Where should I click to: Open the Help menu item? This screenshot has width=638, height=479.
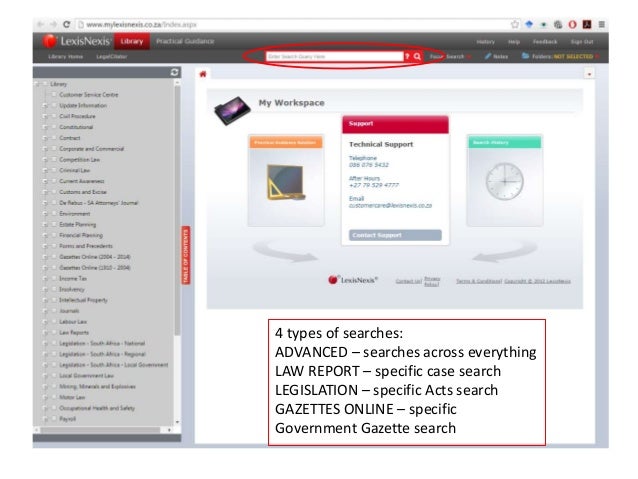point(514,42)
